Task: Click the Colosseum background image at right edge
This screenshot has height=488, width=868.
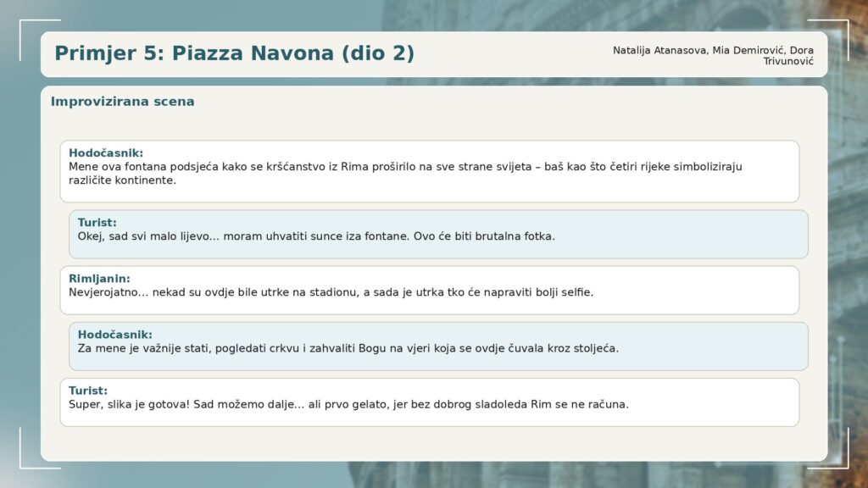Action: tap(848, 254)
